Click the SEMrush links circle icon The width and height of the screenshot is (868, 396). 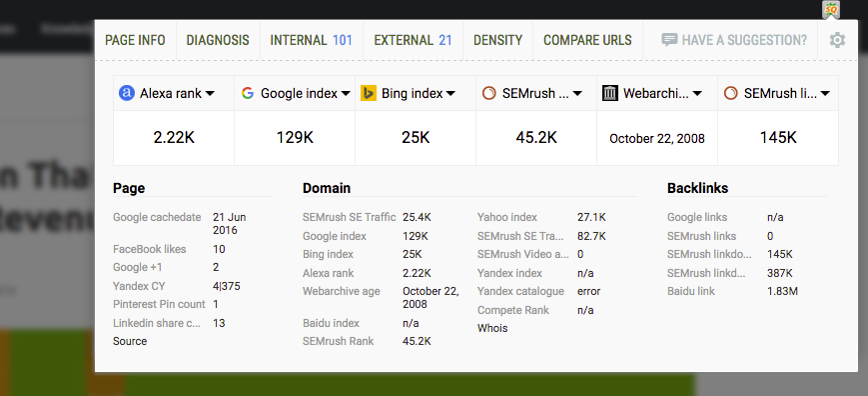point(731,93)
